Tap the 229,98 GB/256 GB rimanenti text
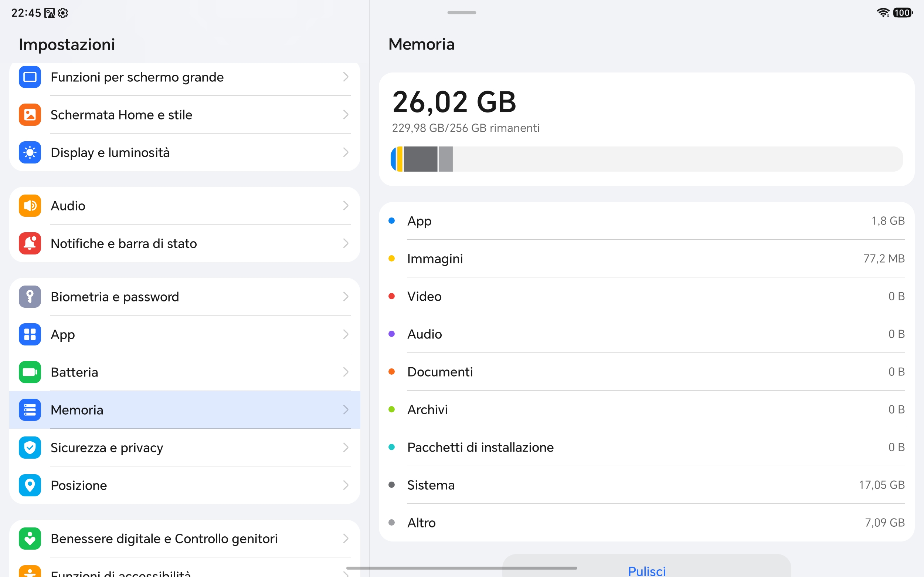The image size is (924, 577). [x=466, y=128]
